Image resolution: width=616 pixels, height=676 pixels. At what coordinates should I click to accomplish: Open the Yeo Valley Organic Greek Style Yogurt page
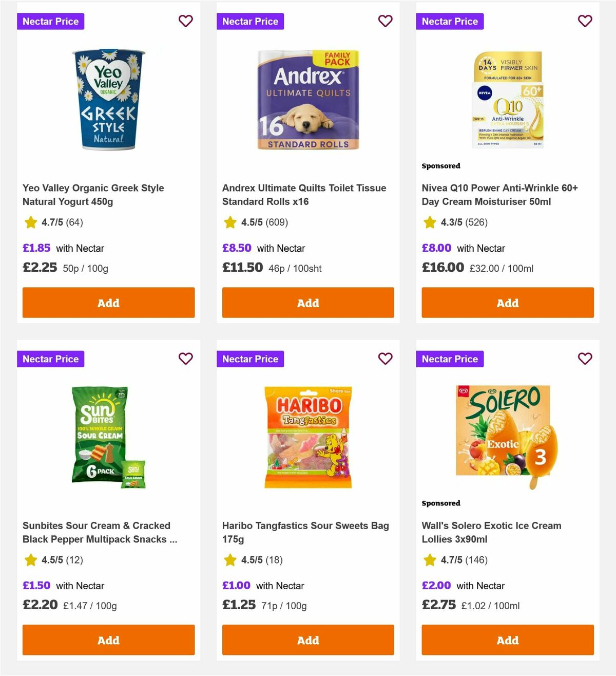[x=93, y=195]
